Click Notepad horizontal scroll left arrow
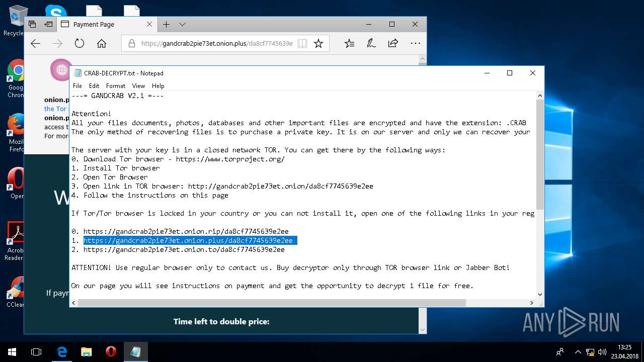The image size is (644, 362). (x=74, y=303)
